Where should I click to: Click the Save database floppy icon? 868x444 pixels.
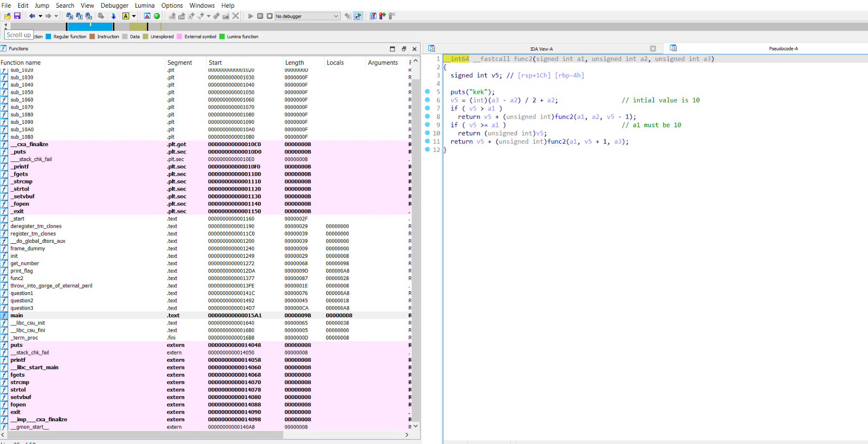point(17,16)
